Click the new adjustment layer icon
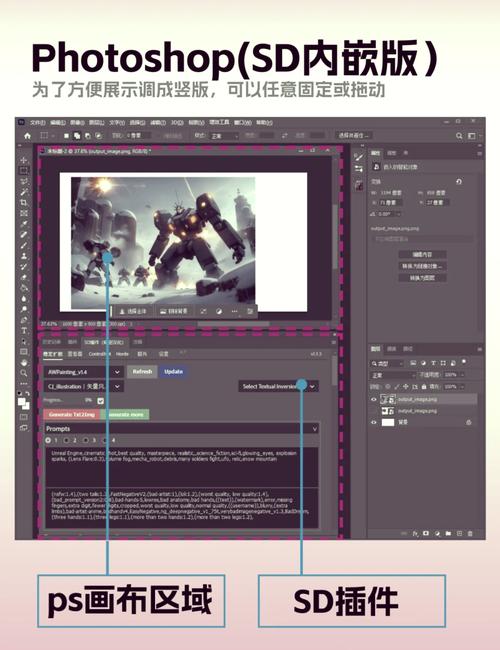The image size is (500, 650). (437, 534)
